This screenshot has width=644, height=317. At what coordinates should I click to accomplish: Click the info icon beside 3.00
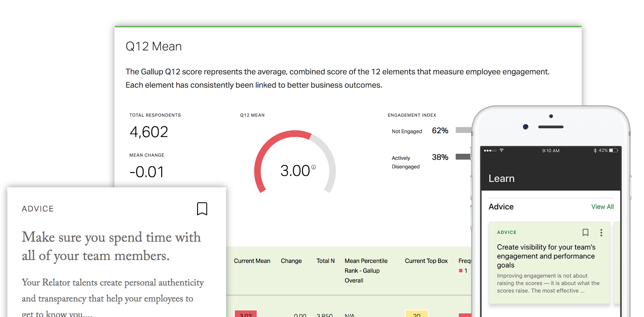314,167
